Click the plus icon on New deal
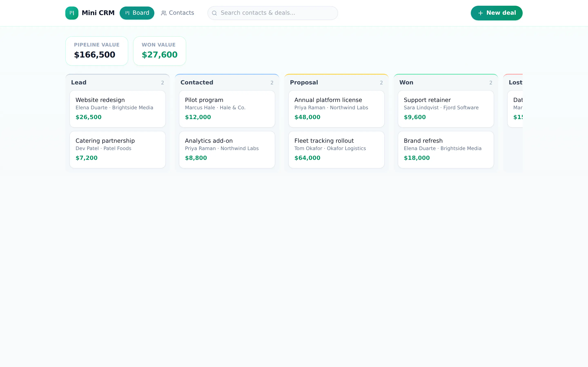 point(480,13)
